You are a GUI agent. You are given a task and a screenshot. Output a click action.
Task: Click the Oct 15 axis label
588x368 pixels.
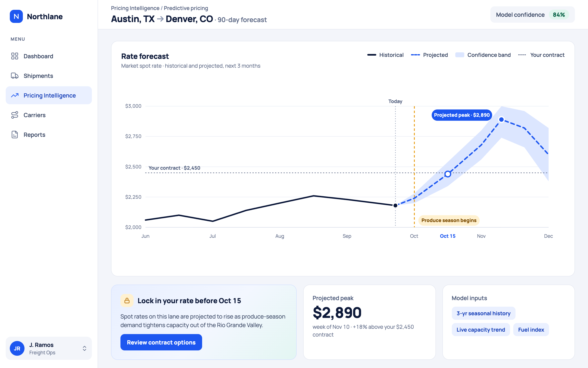coord(448,236)
